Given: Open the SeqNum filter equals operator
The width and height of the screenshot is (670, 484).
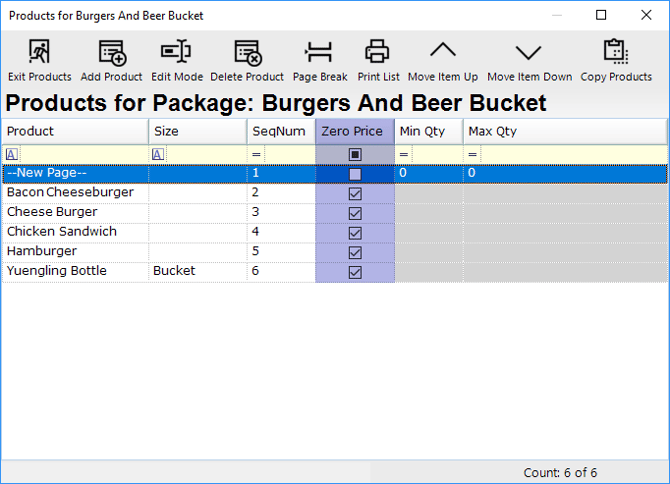Looking at the screenshot, I should (256, 154).
